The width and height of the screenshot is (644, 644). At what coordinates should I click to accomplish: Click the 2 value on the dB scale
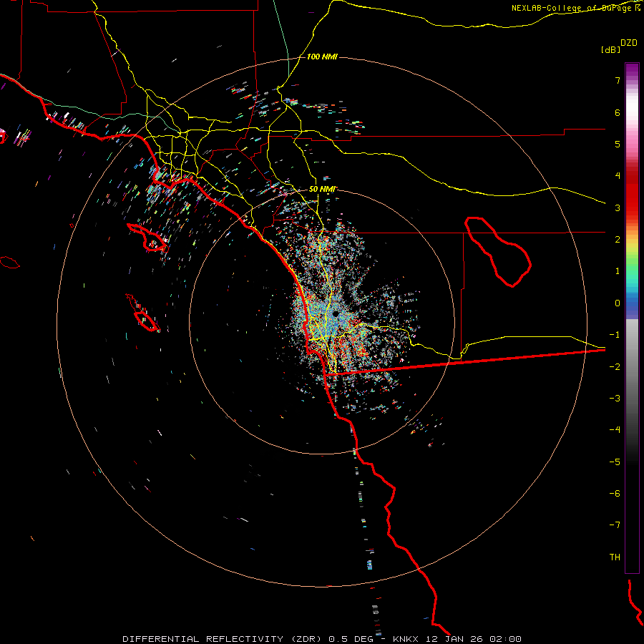tap(618, 240)
